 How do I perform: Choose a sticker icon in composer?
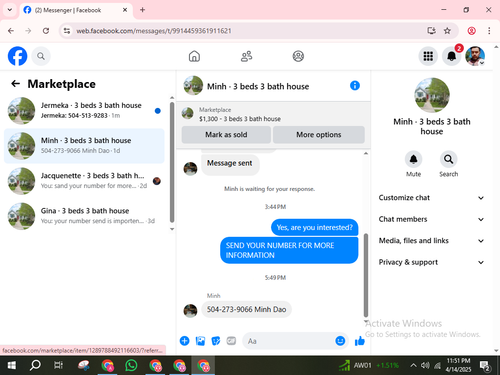click(x=216, y=341)
